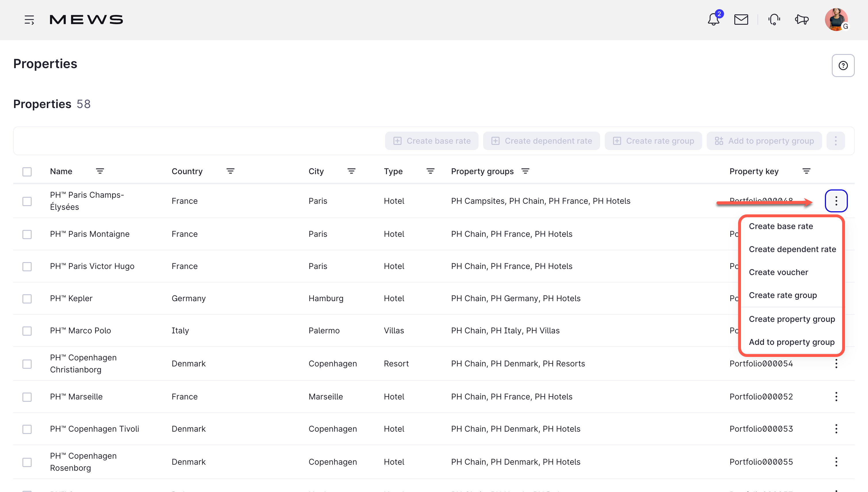Screen dimensions: 868x492
Task: Filter the Name column
Action: coord(100,171)
